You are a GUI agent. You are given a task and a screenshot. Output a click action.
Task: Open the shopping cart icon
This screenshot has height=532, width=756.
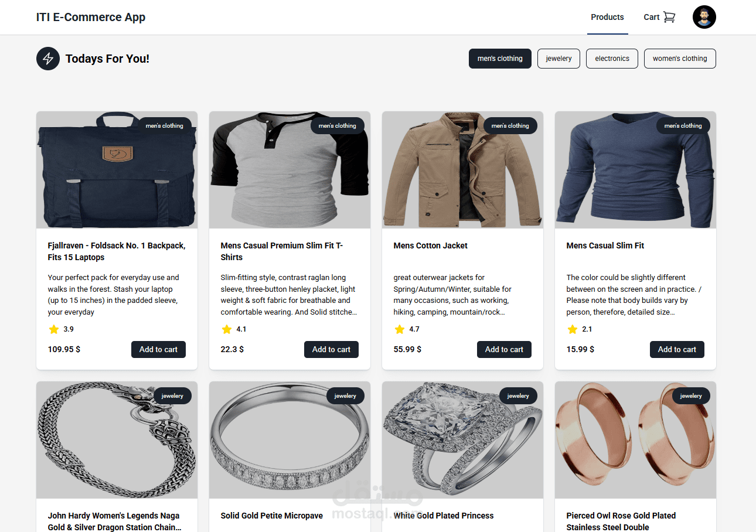[669, 17]
